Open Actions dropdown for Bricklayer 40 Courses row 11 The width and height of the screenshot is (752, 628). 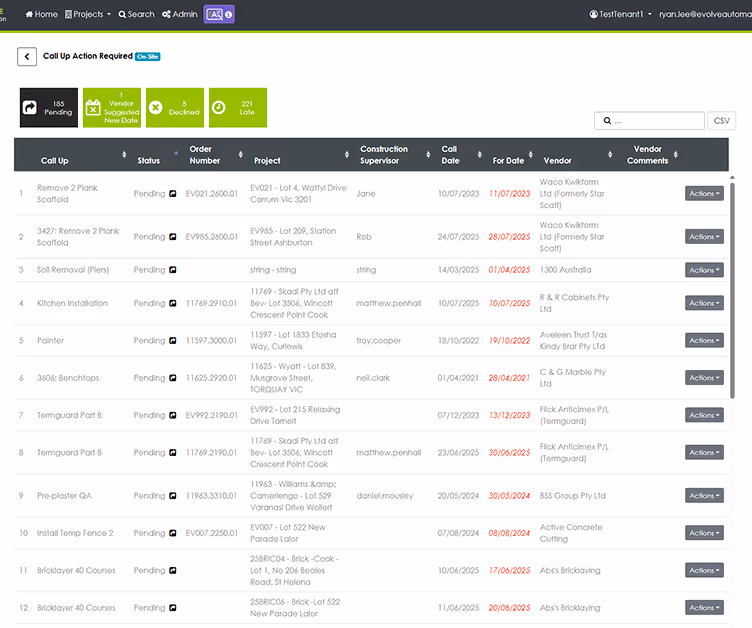[704, 570]
